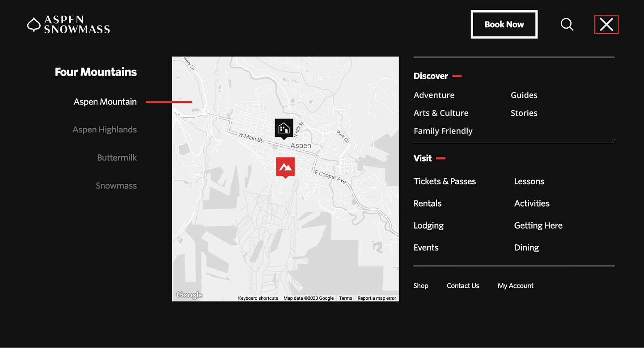Viewport: 644px width, 348px height.
Task: Open the Discover section heading
Action: click(431, 76)
